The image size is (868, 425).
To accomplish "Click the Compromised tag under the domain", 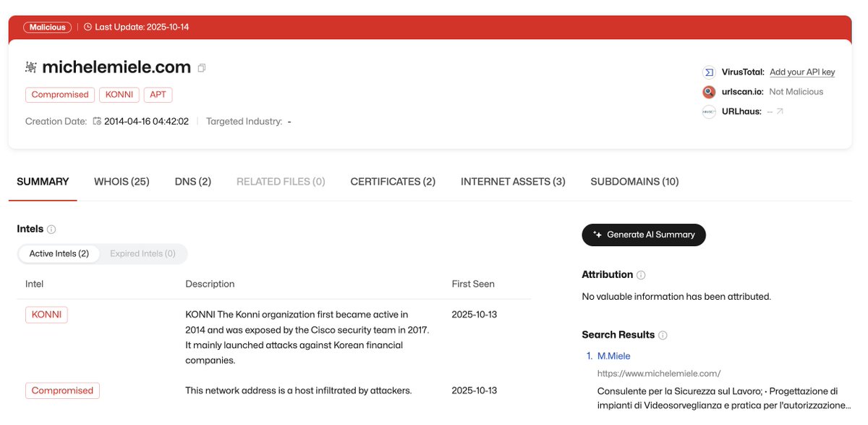I will 60,95.
